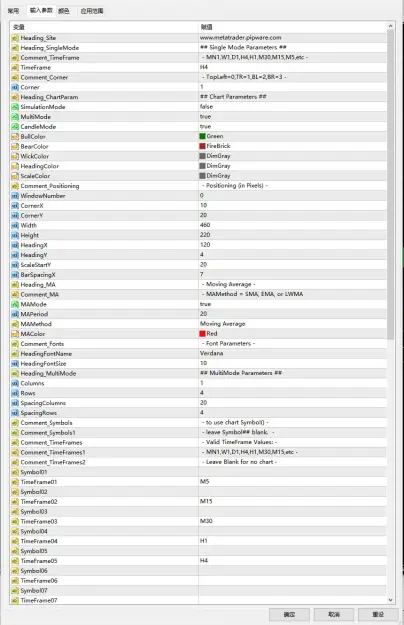Image resolution: width=404 pixels, height=625 pixels.
Task: Click the color-type icon beside BullColor
Action: pyautogui.click(x=15, y=136)
